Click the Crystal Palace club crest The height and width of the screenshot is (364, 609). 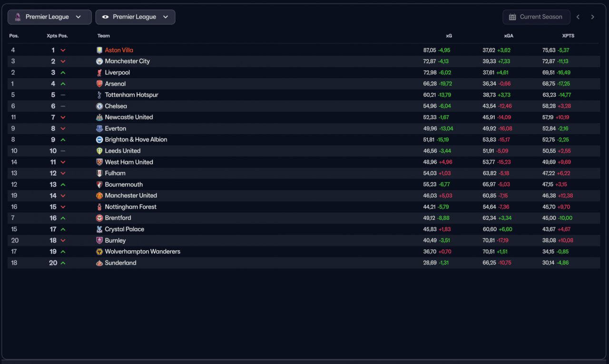(x=99, y=229)
